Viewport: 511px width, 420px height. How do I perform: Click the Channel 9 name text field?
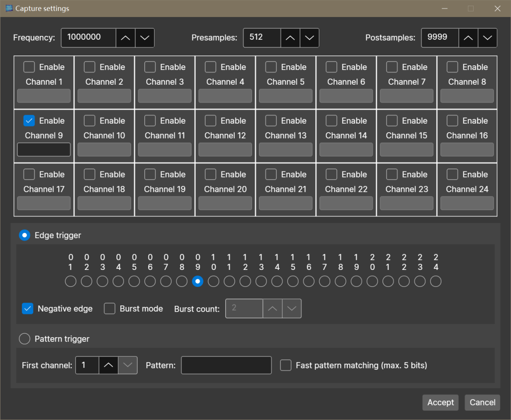(44, 150)
